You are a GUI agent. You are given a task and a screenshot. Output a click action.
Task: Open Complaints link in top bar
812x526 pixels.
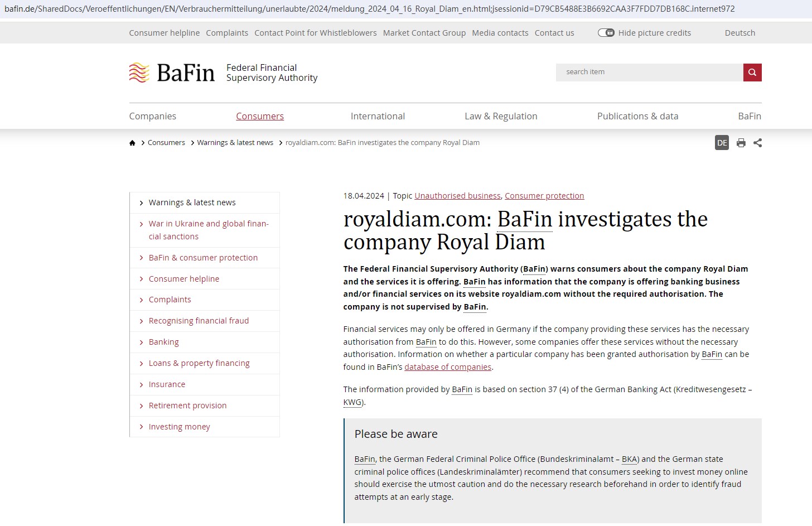point(227,33)
